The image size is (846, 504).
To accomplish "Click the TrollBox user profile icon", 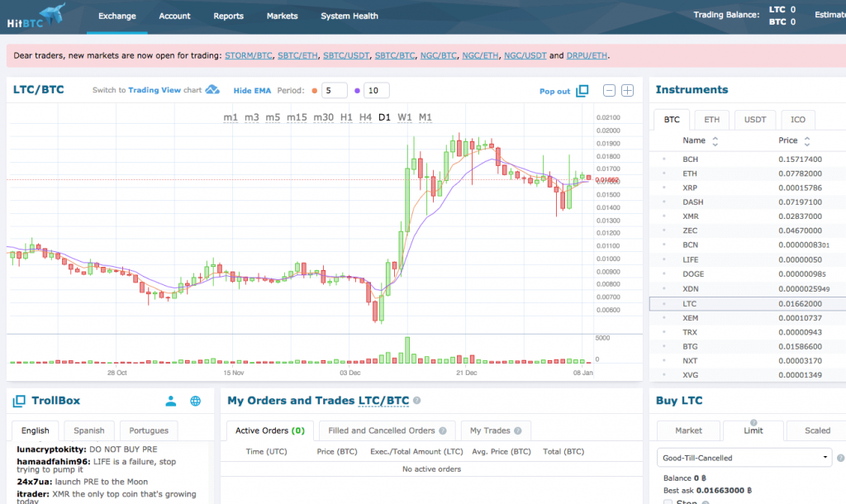I will click(170, 401).
